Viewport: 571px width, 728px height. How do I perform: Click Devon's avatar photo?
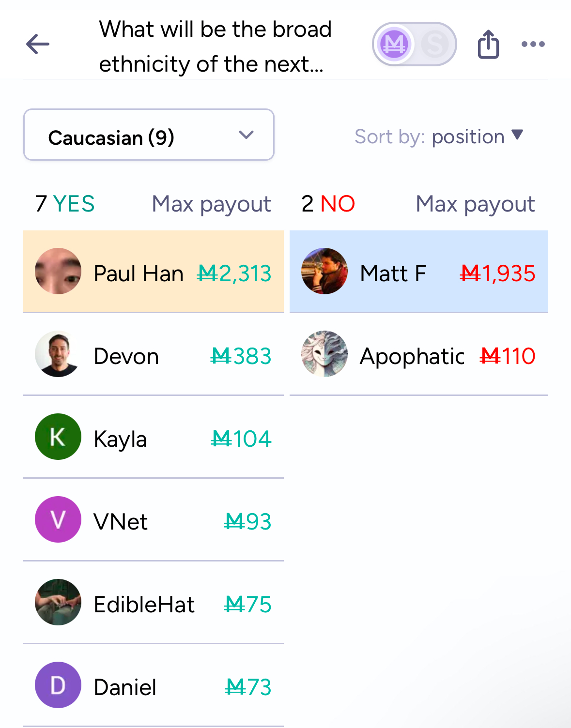click(x=58, y=354)
